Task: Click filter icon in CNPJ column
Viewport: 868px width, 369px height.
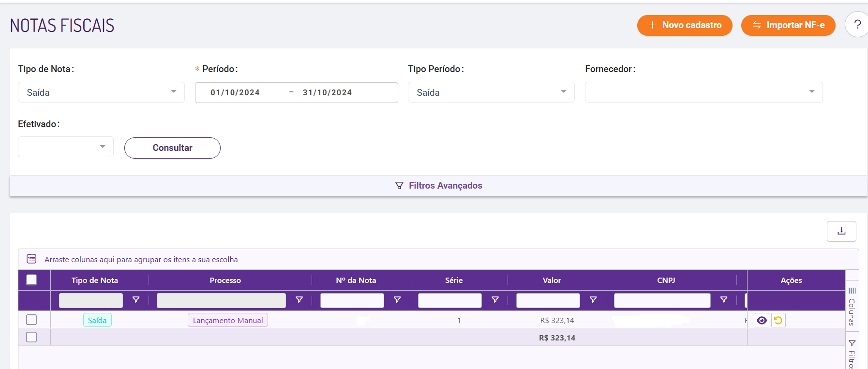Action: [x=724, y=300]
